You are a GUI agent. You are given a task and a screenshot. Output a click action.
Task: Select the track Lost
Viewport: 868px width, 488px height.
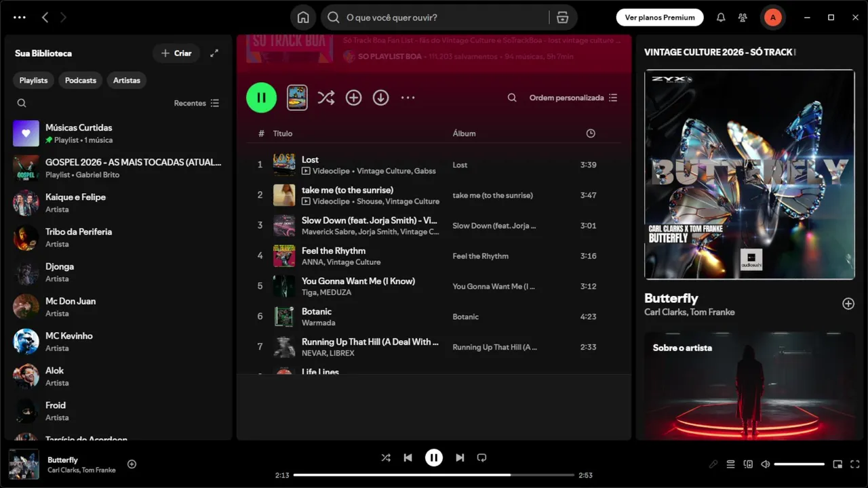coord(434,165)
